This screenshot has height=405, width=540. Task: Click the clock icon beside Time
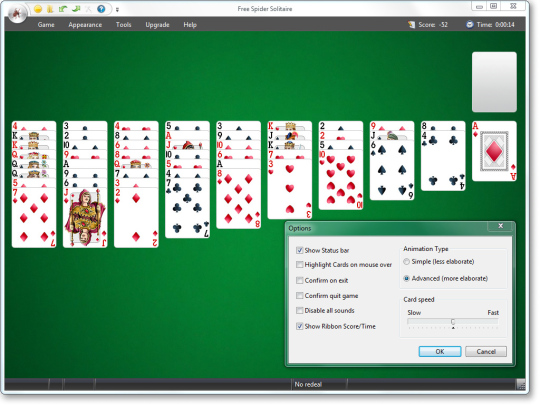(470, 24)
